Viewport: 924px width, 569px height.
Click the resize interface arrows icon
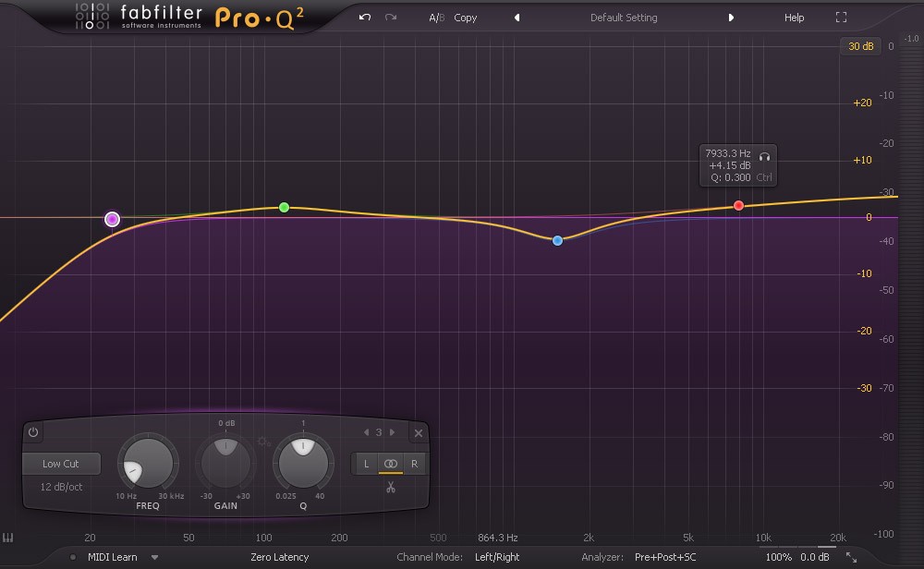tap(851, 557)
